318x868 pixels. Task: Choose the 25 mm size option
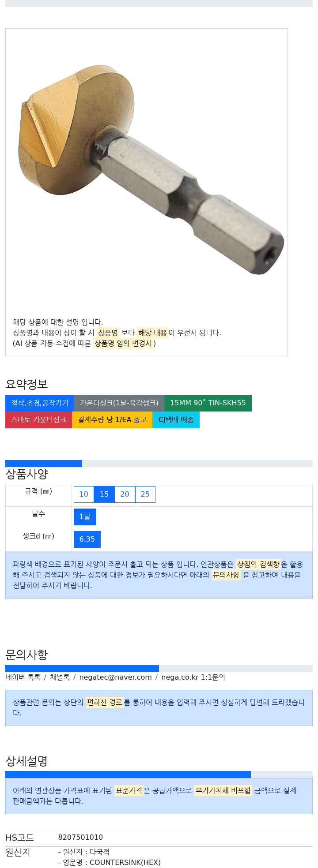tap(145, 494)
